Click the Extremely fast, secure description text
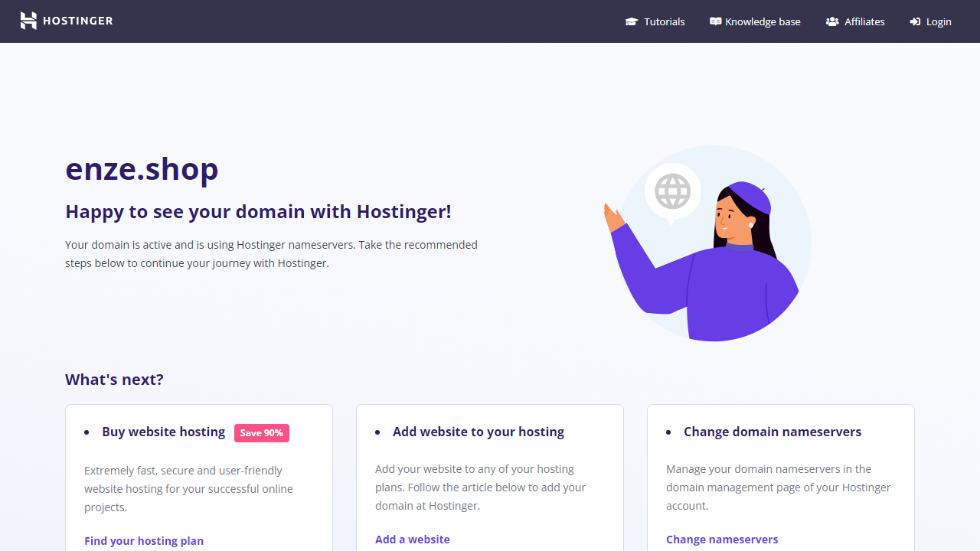The width and height of the screenshot is (980, 551). point(188,489)
